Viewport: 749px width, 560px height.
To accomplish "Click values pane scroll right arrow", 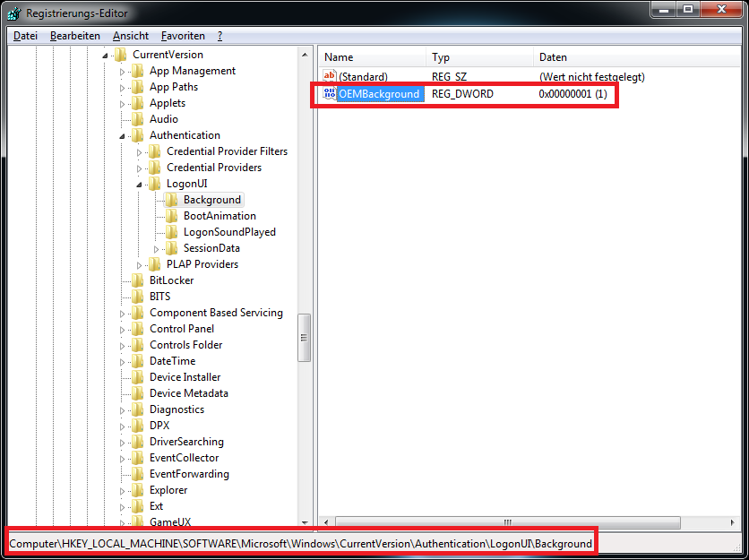I will pos(732,522).
